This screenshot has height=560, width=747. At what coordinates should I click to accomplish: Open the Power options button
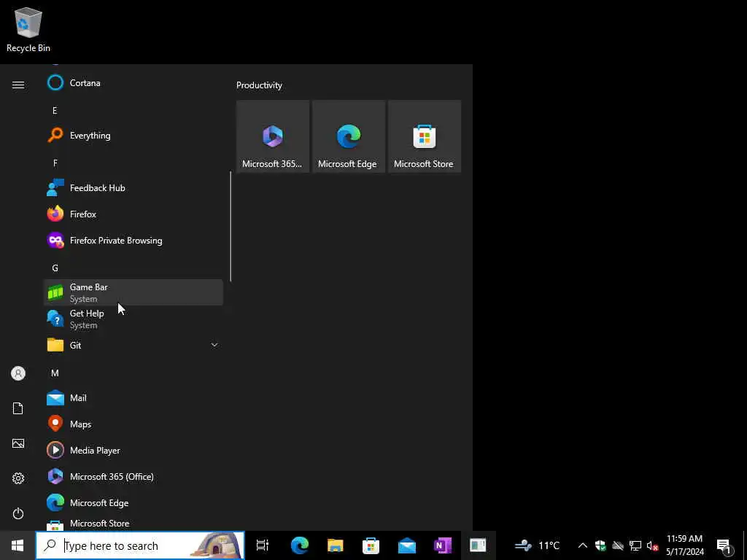(18, 513)
